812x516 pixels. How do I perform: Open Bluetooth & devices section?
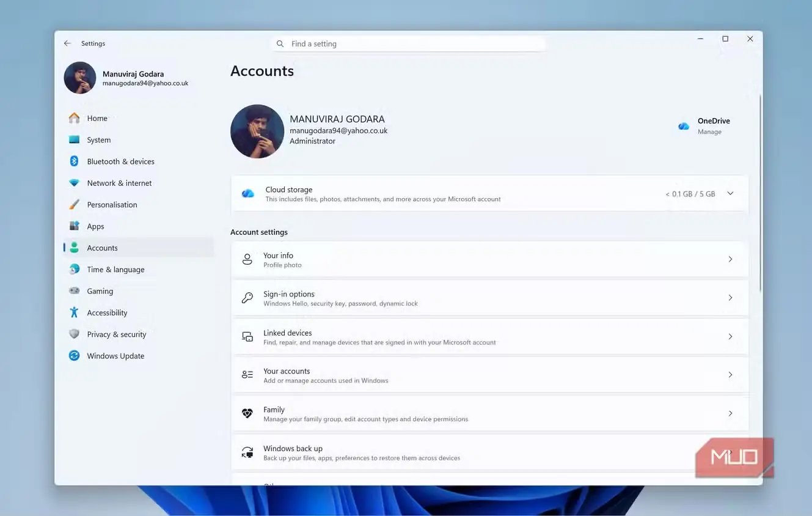pos(139,161)
